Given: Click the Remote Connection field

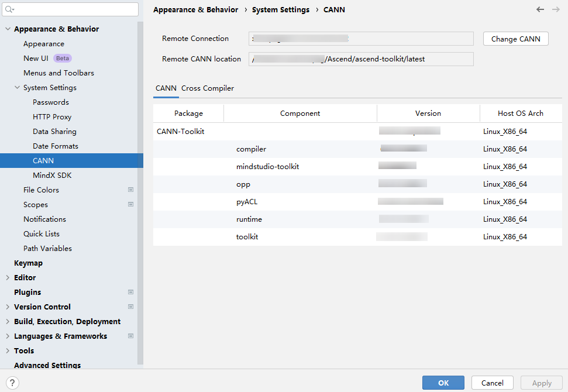Looking at the screenshot, I should (361, 39).
